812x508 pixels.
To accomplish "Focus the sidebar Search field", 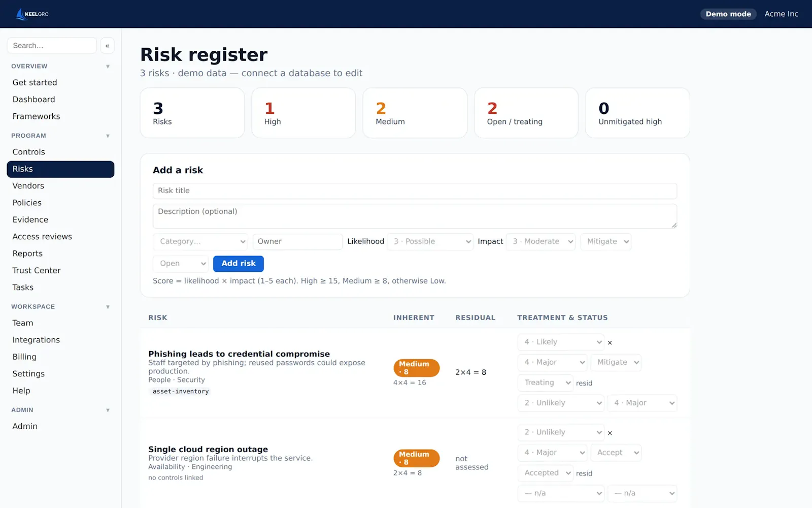I will [52, 46].
